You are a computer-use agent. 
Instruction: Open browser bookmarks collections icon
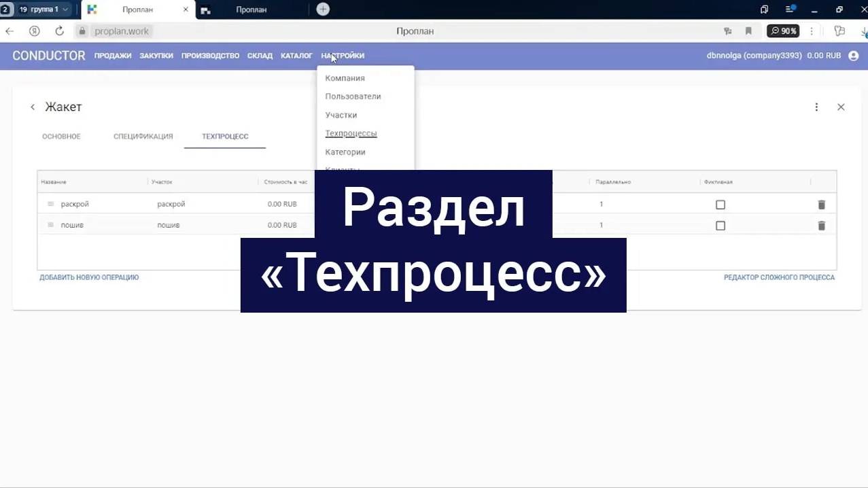point(764,10)
